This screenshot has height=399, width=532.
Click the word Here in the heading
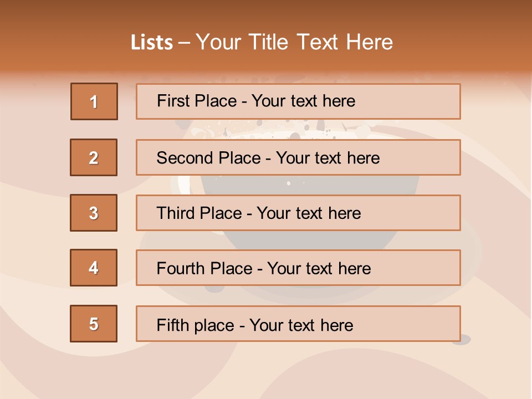(x=369, y=43)
